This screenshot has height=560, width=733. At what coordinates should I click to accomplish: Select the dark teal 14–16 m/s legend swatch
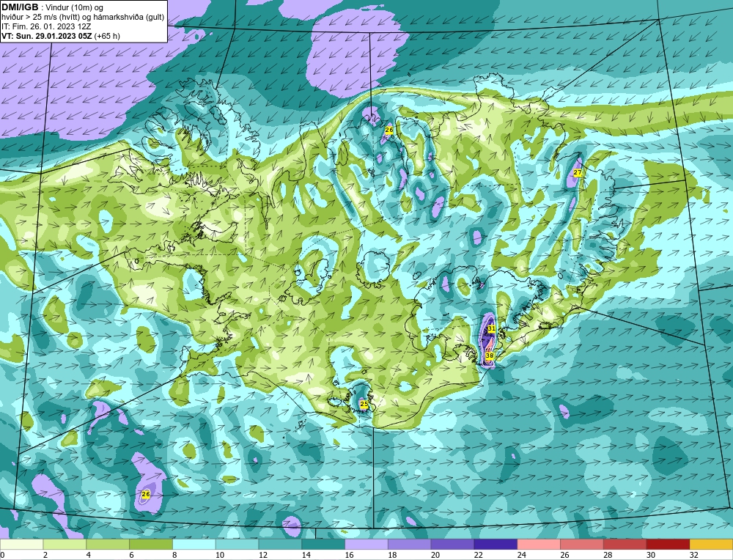323,544
